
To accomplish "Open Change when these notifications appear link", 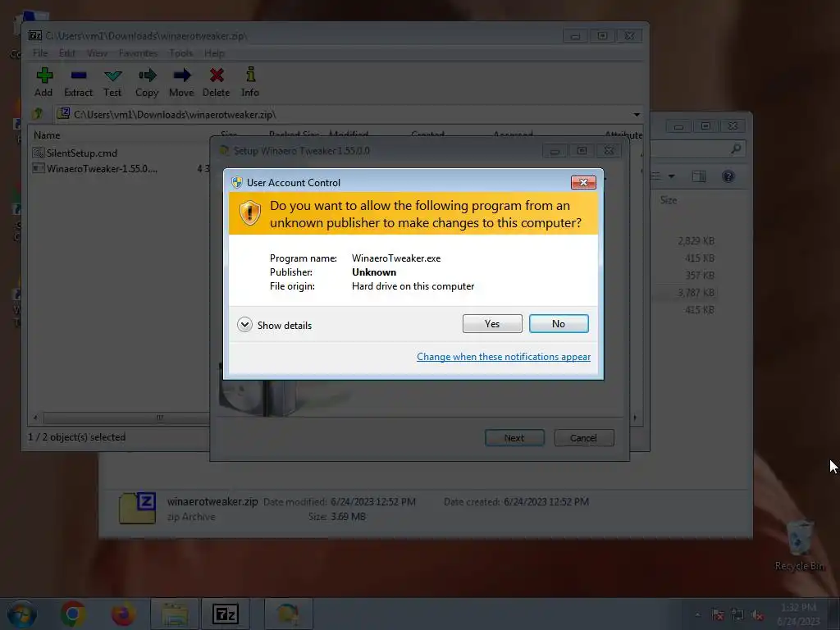I will [x=504, y=357].
